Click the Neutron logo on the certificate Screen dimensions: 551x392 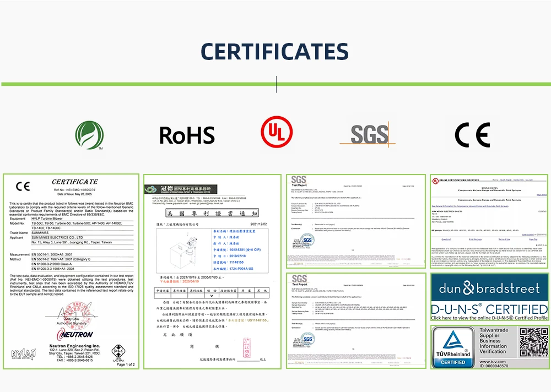pos(75,334)
